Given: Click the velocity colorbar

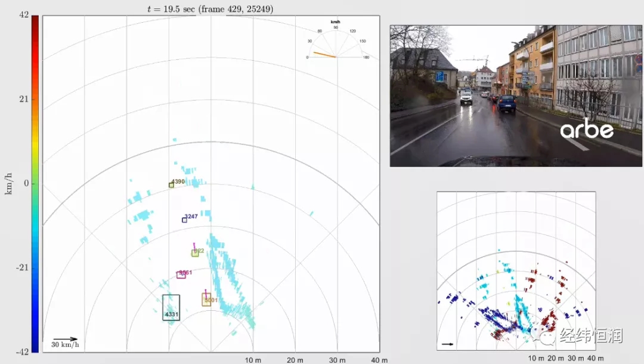Looking at the screenshot, I should tap(35, 184).
